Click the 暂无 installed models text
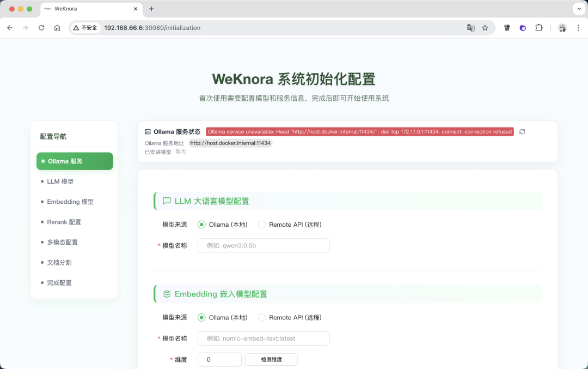 pyautogui.click(x=181, y=152)
